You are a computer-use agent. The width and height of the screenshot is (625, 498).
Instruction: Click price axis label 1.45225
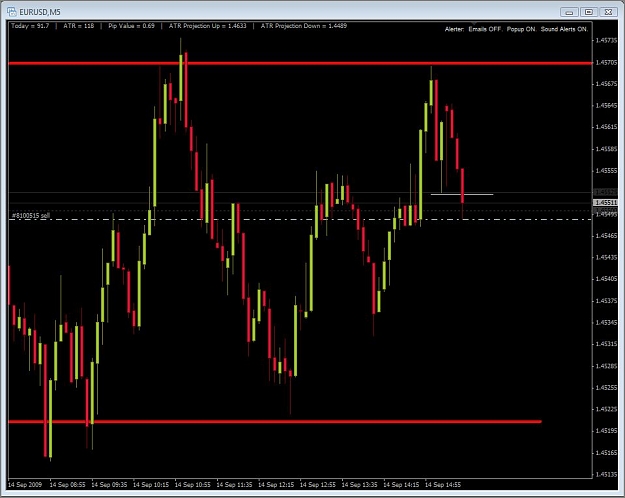coord(606,409)
